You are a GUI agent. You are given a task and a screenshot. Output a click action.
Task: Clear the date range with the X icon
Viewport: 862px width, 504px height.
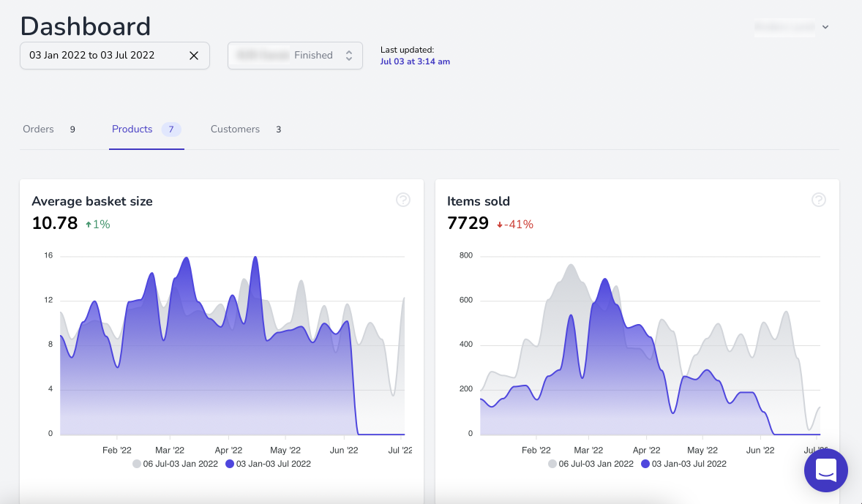[194, 56]
